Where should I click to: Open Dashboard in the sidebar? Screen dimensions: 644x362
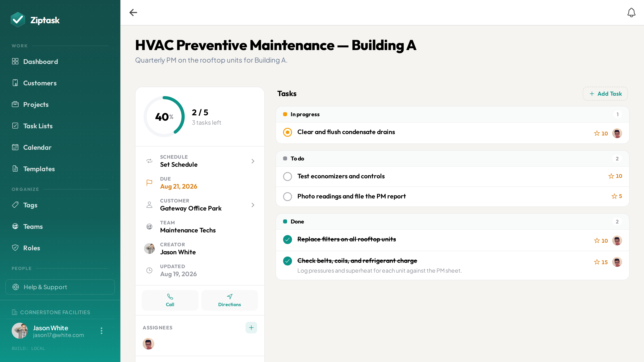pos(60,61)
